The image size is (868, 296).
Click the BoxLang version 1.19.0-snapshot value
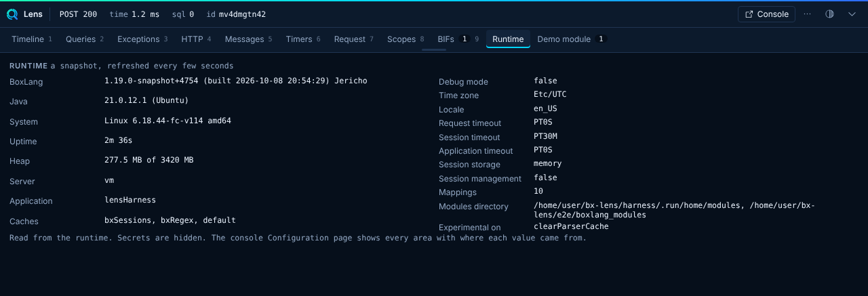(x=235, y=81)
